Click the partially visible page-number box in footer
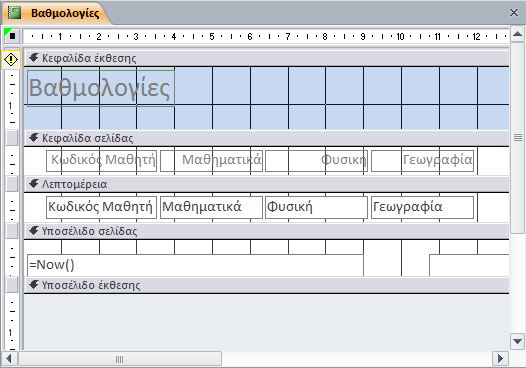526x368 pixels. (469, 265)
